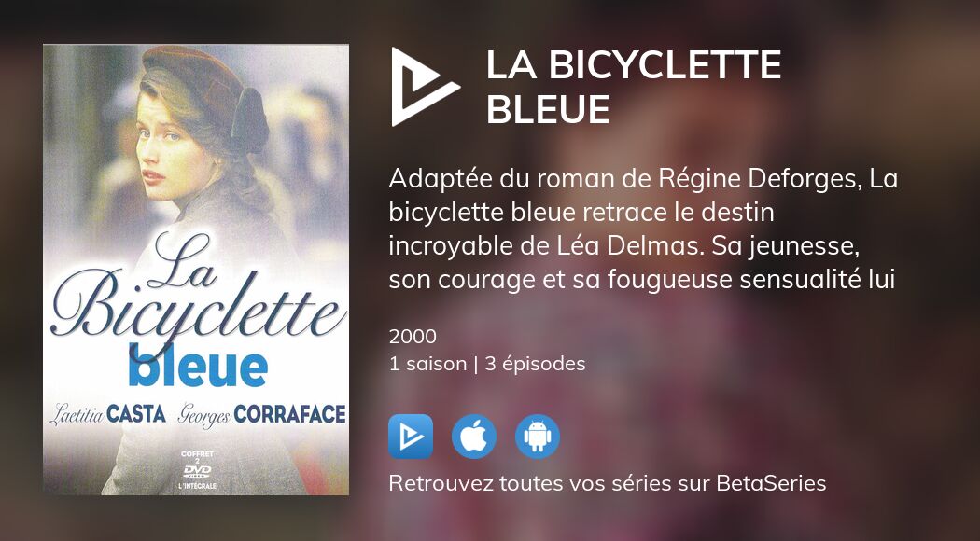Click the large BetaSeries triangle logo
The height and width of the screenshot is (541, 980).
coord(426,87)
